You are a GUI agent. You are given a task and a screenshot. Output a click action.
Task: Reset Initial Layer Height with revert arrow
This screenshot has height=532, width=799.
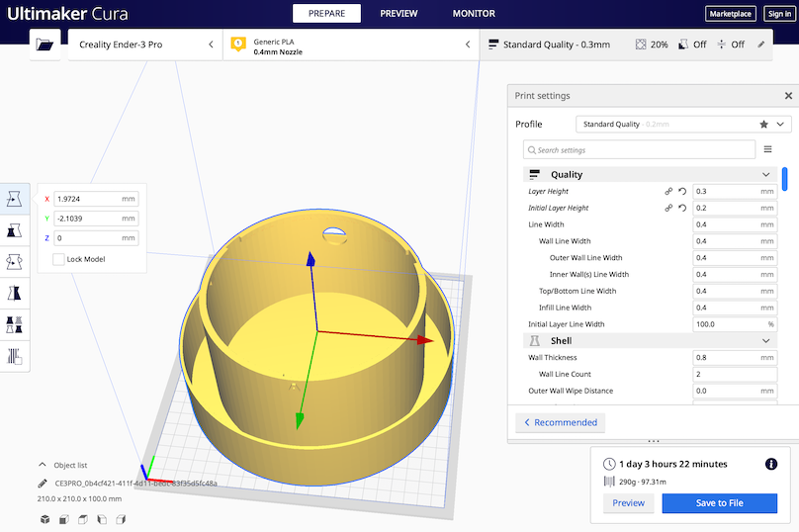pos(682,208)
